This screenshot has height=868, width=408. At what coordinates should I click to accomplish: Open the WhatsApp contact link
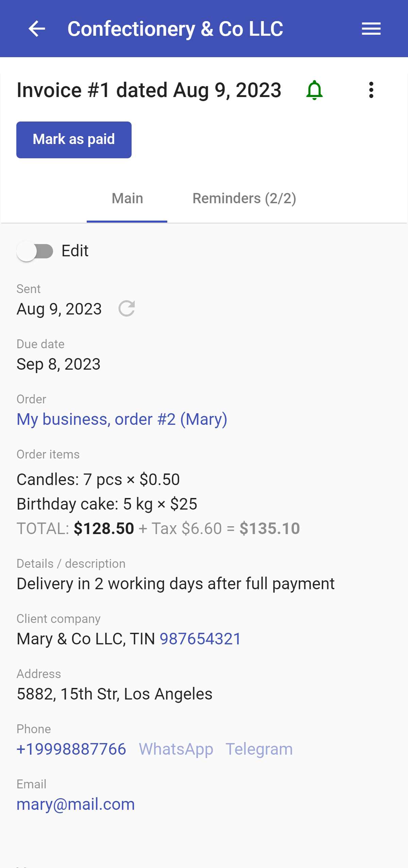click(x=176, y=749)
